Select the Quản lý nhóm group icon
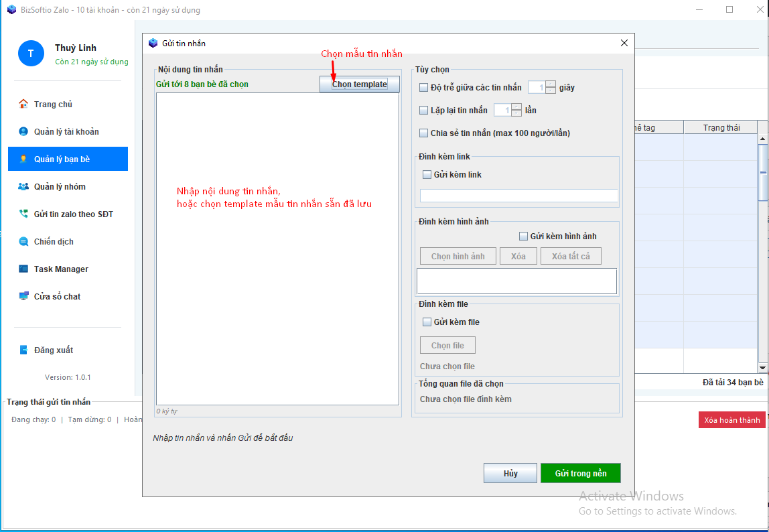 click(23, 186)
